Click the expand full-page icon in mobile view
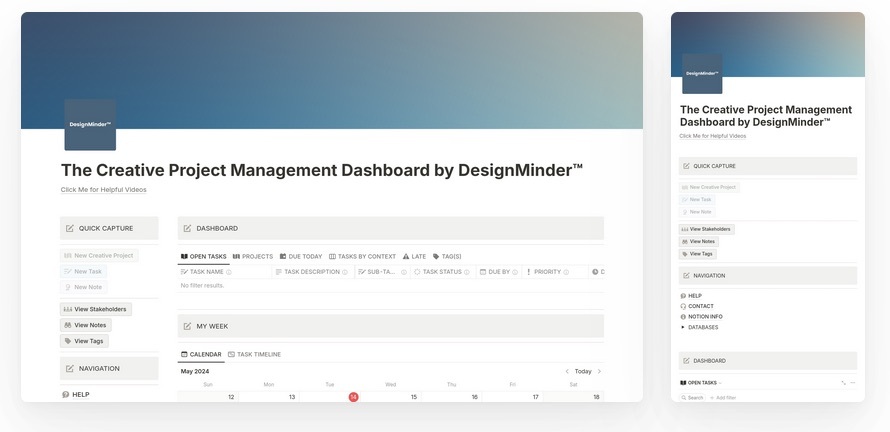The image size is (890, 432). (843, 383)
